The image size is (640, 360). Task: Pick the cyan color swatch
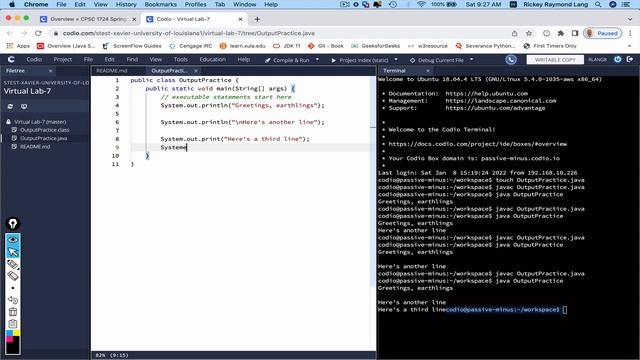pos(9,333)
